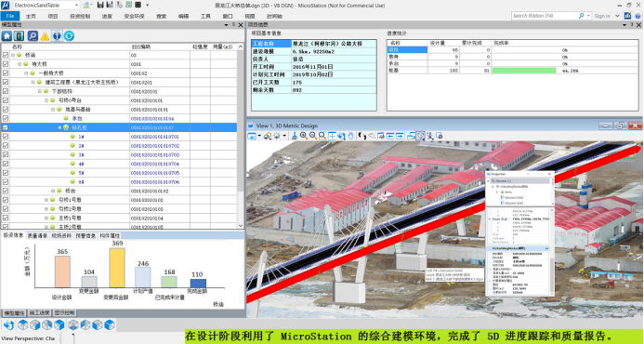Viewport: 644px width, 344px height.
Task: Activate the Pan View hand tool
Action: click(x=350, y=136)
